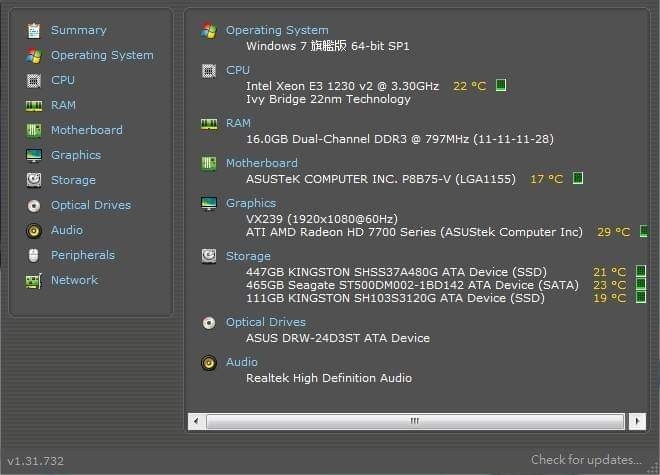This screenshot has height=475, width=660.
Task: Click the CPU chip icon in summary pane
Action: coord(209,70)
